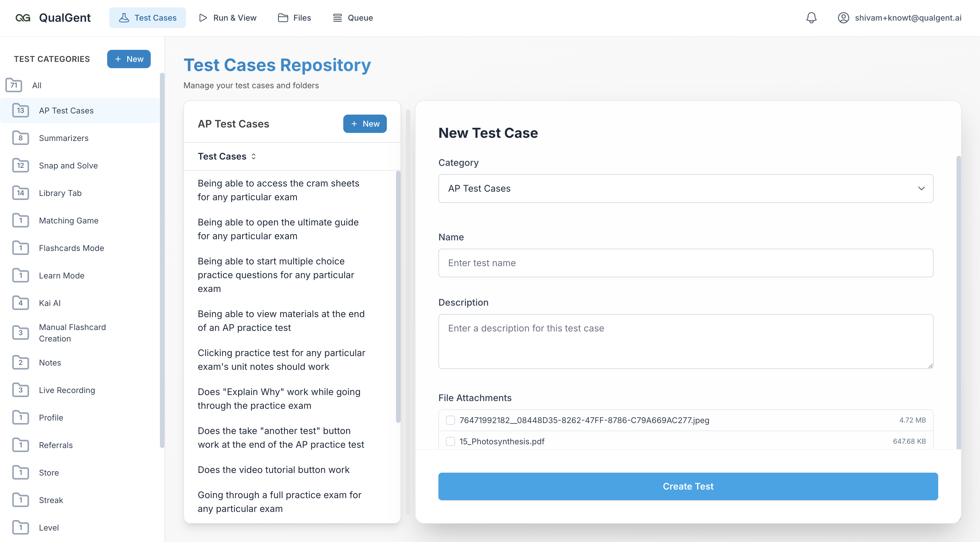Switch to the Queue tab

coord(353,18)
